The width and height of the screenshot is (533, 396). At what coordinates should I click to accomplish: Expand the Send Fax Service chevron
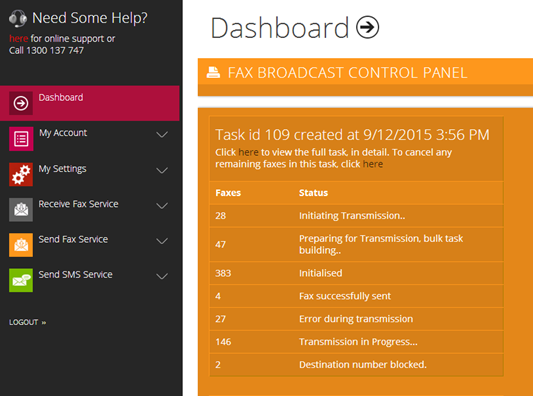pos(162,241)
